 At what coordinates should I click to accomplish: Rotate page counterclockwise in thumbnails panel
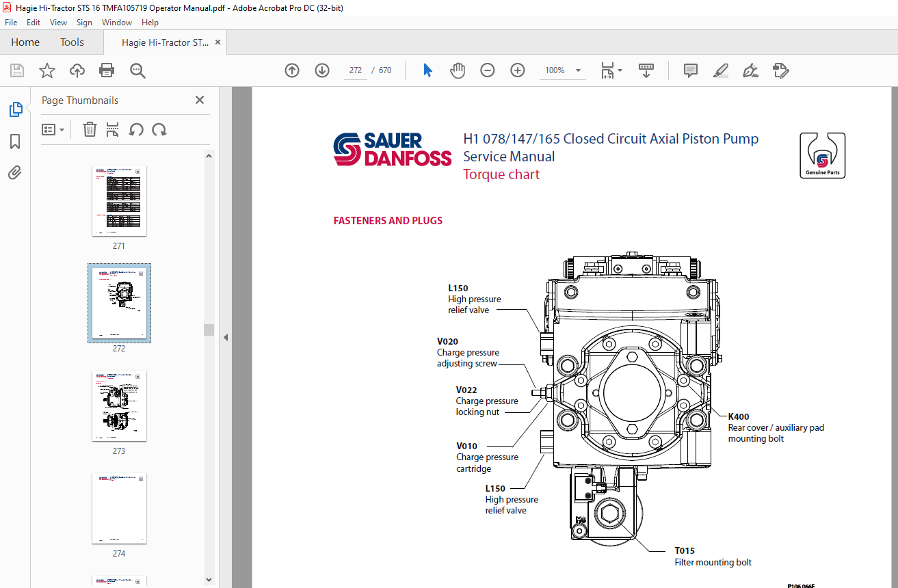[x=136, y=129]
